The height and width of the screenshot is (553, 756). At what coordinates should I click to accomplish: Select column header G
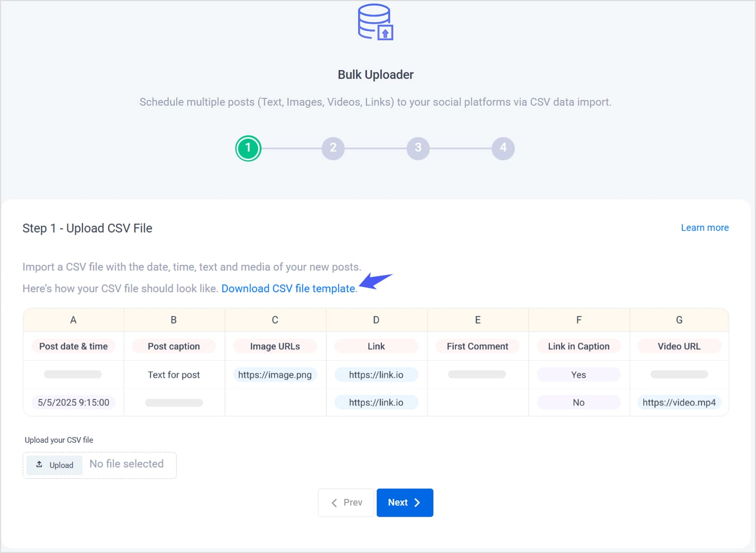pyautogui.click(x=679, y=320)
